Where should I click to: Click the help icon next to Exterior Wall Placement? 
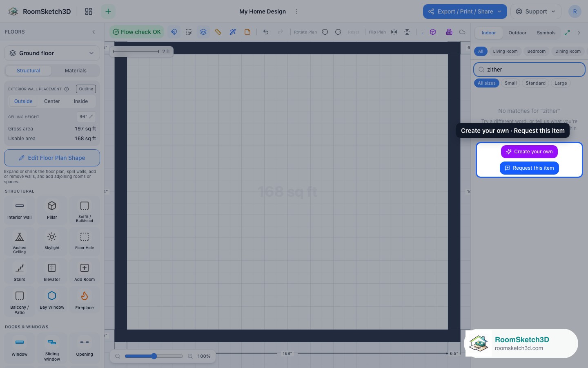(67, 89)
